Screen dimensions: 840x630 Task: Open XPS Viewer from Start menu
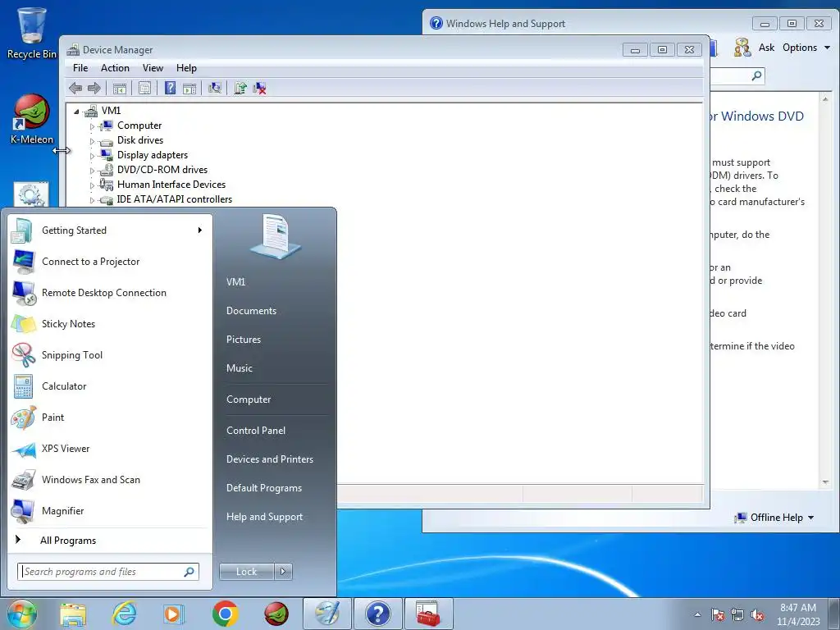pos(109,449)
